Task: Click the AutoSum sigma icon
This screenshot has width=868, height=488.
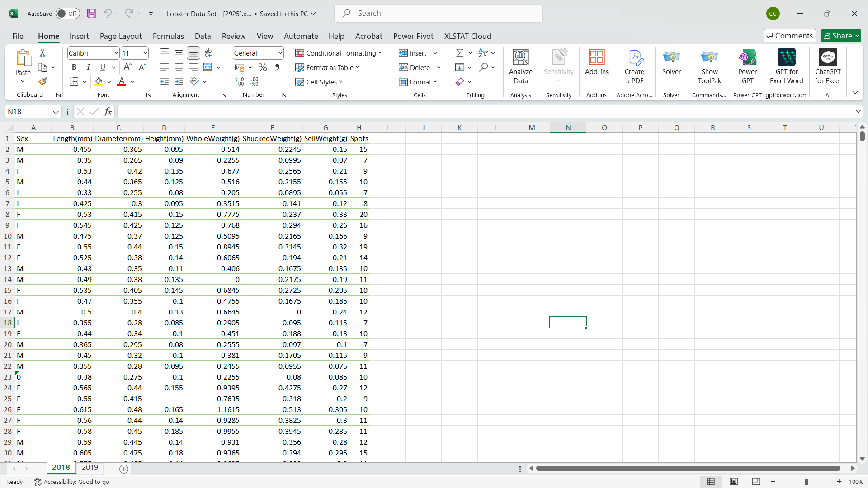Action: (459, 53)
